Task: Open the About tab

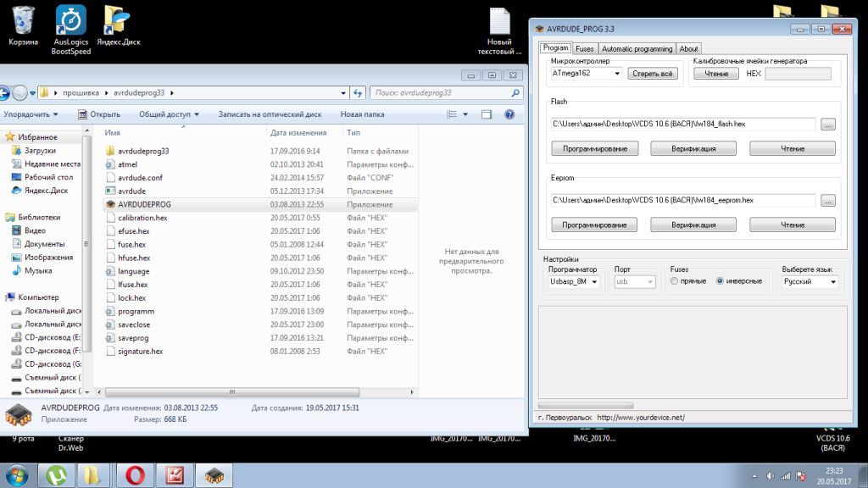Action: pyautogui.click(x=688, y=48)
